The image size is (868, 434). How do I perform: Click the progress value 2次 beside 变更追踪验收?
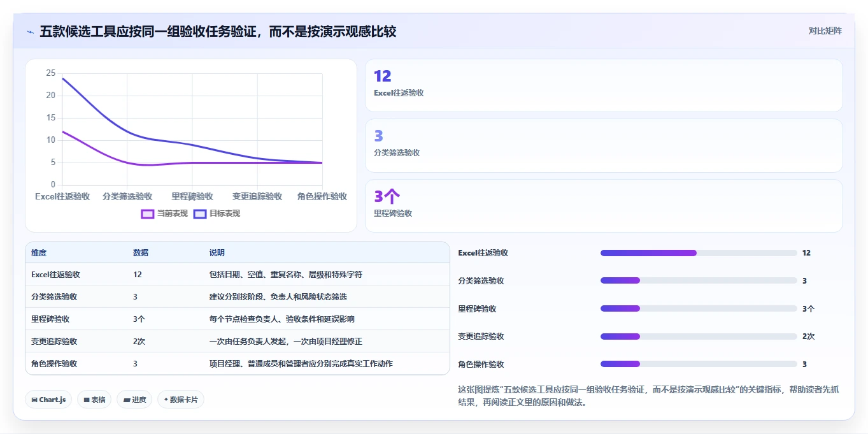point(809,336)
